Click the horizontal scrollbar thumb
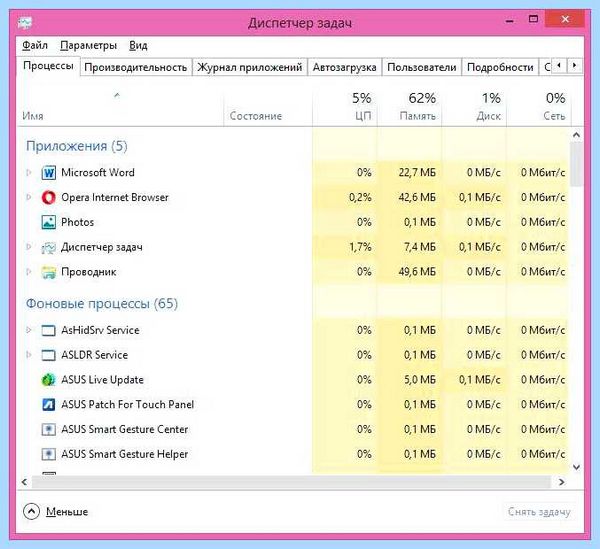 coord(291,482)
